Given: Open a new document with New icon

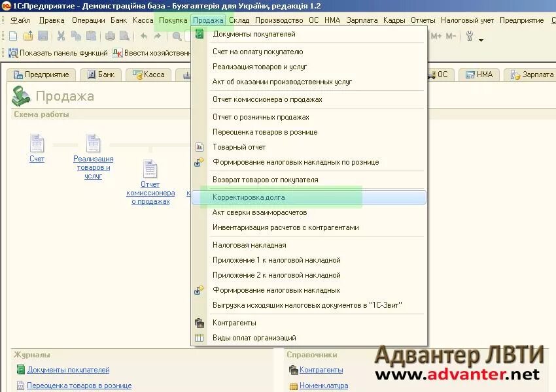Looking at the screenshot, I should (x=12, y=37).
